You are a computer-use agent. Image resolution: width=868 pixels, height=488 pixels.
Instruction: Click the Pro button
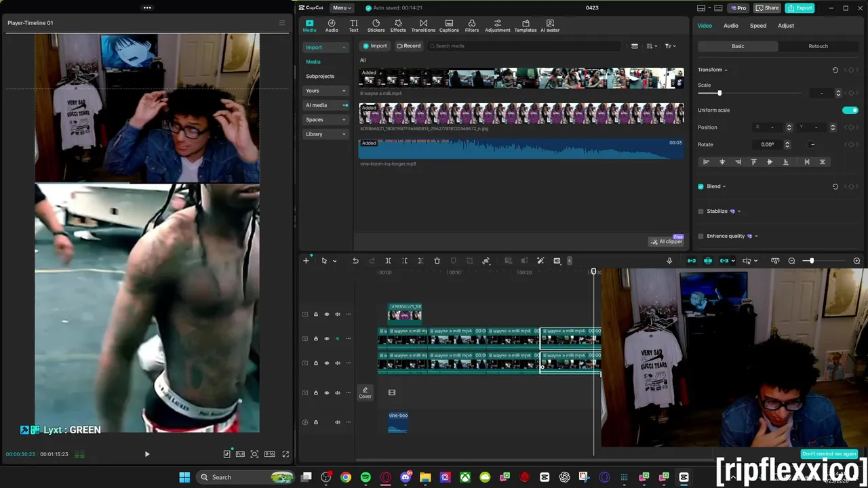[738, 8]
